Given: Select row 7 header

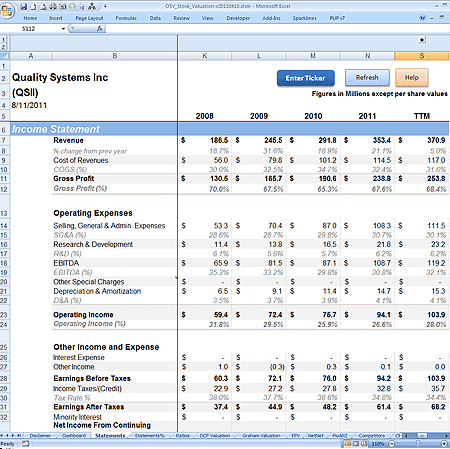Looking at the screenshot, I should click(x=4, y=140).
